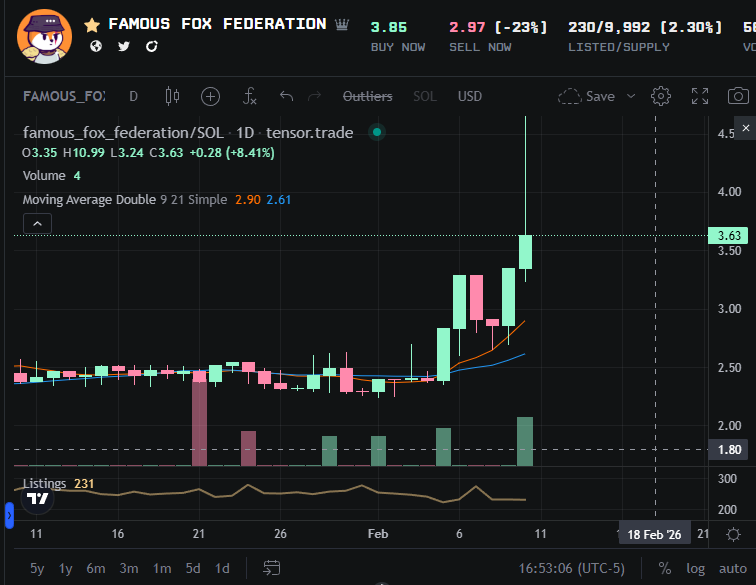
Task: Set range to 1d
Action: tap(222, 569)
